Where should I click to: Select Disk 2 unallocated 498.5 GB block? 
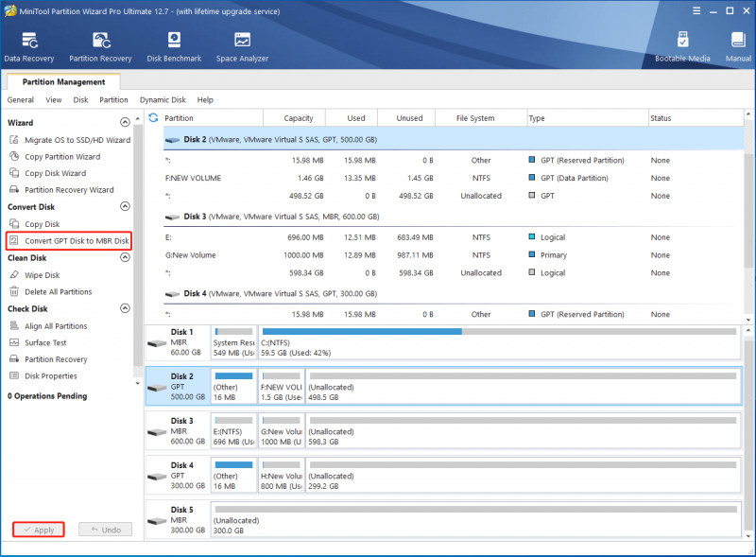[524, 386]
